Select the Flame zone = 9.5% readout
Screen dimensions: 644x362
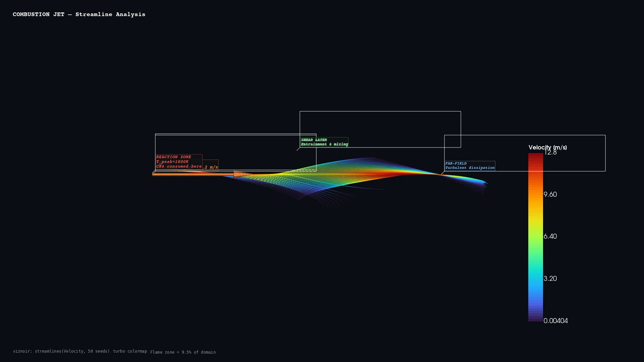[x=183, y=352]
